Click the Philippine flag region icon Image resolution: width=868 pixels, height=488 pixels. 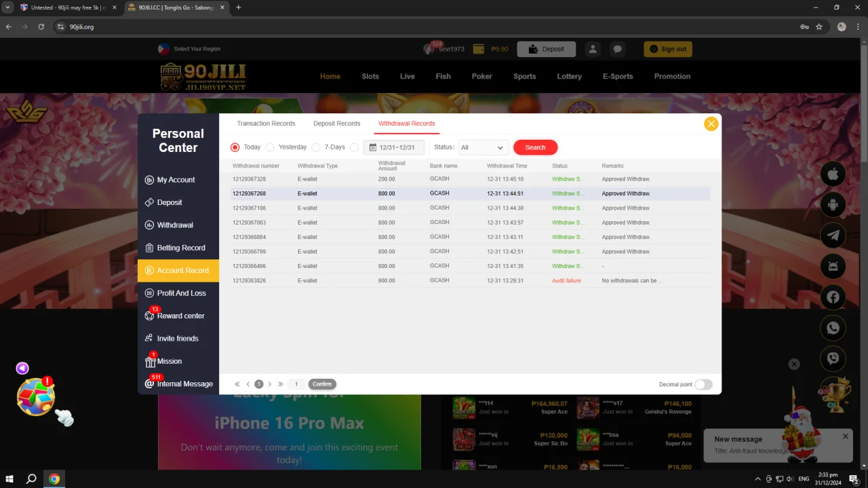click(163, 49)
